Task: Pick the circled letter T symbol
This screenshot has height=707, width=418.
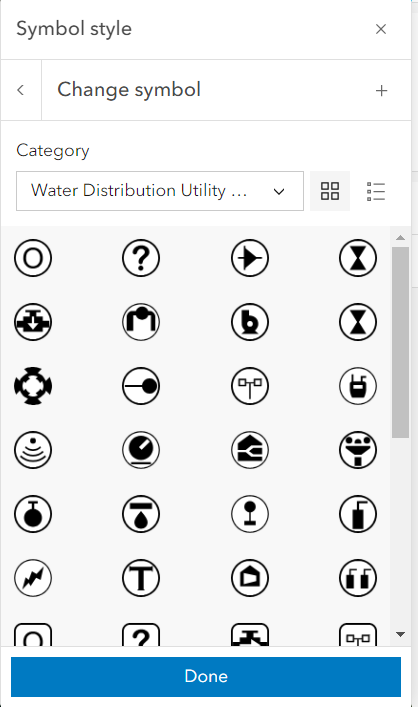Action: pos(141,578)
